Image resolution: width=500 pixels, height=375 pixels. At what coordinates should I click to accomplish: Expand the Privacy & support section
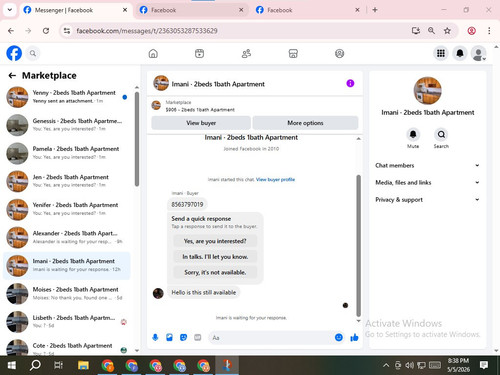click(x=427, y=200)
